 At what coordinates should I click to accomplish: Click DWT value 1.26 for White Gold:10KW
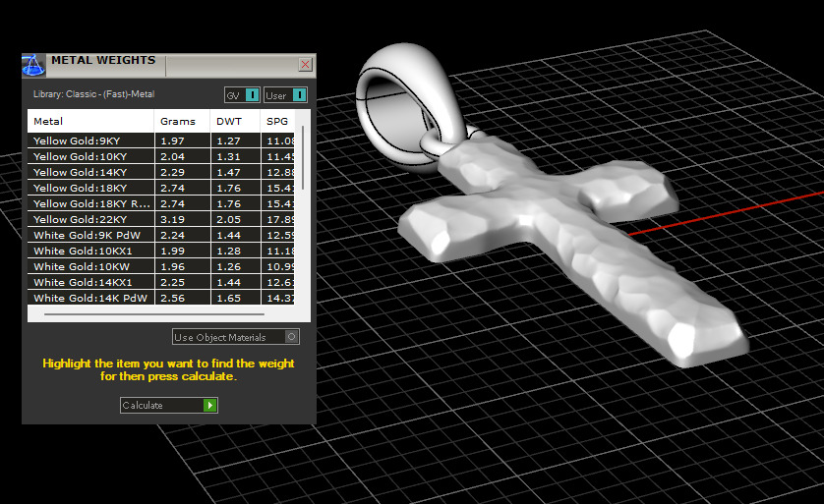[228, 266]
